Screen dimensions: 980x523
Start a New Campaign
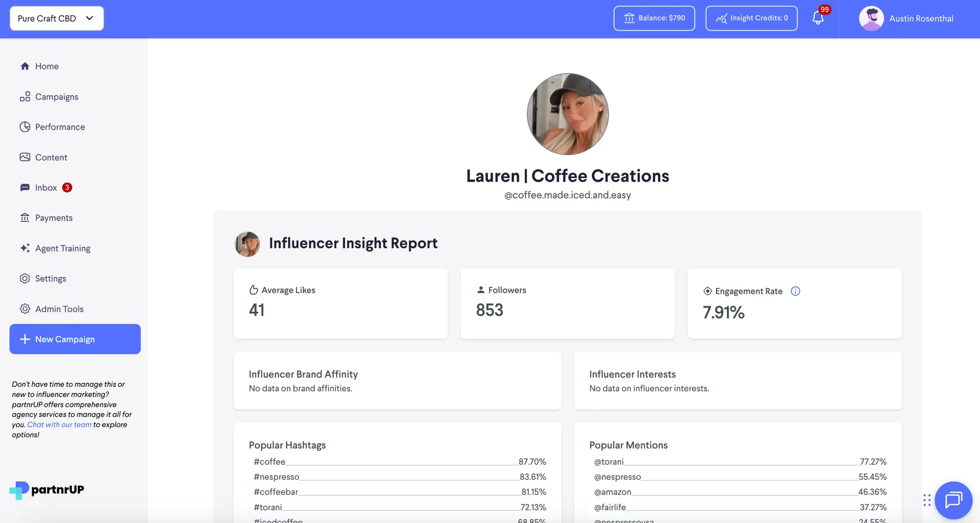(x=75, y=339)
